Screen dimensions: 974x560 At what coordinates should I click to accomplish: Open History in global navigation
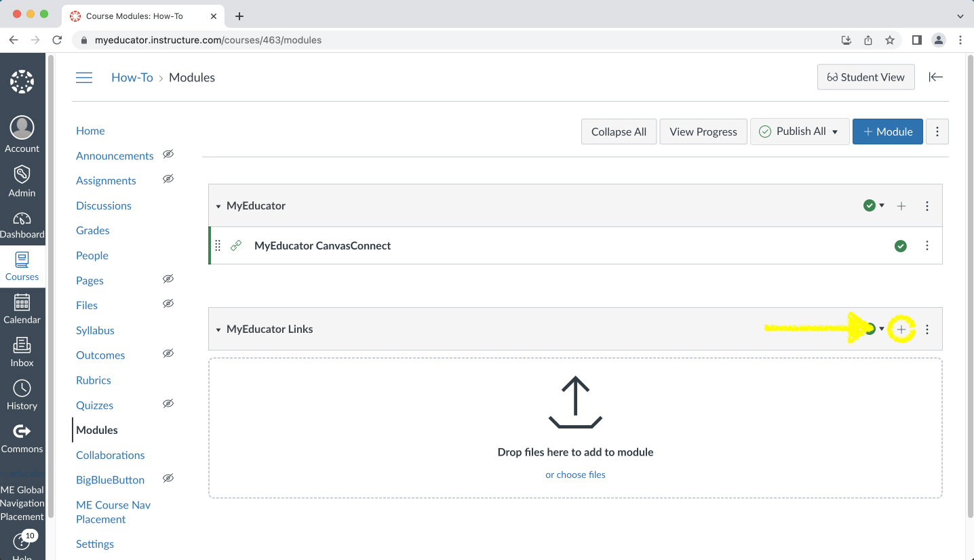[22, 395]
